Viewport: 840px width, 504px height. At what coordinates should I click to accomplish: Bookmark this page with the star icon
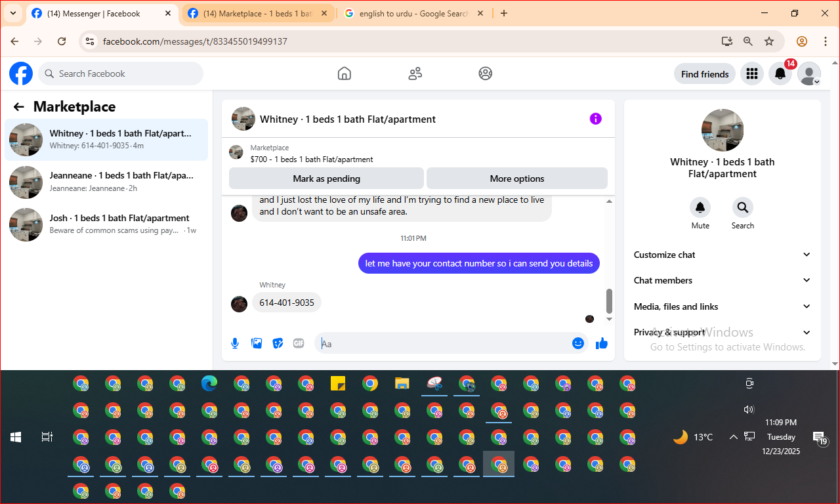click(x=769, y=41)
